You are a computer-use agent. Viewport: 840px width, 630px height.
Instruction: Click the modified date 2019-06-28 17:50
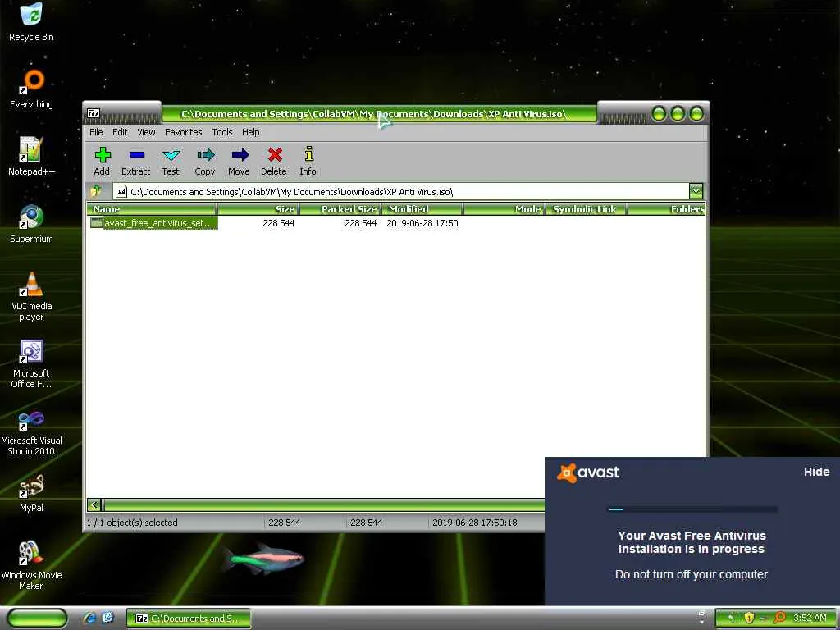click(x=422, y=223)
